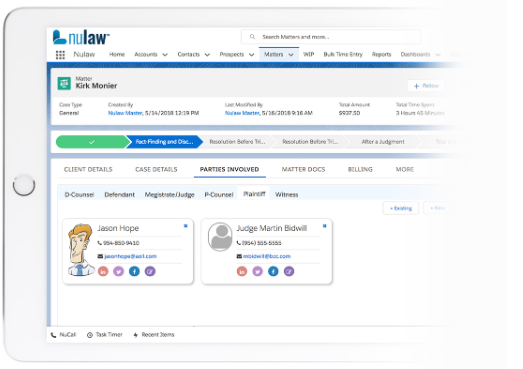The image size is (523, 369).
Task: Open NuCall phone utility
Action: point(63,335)
